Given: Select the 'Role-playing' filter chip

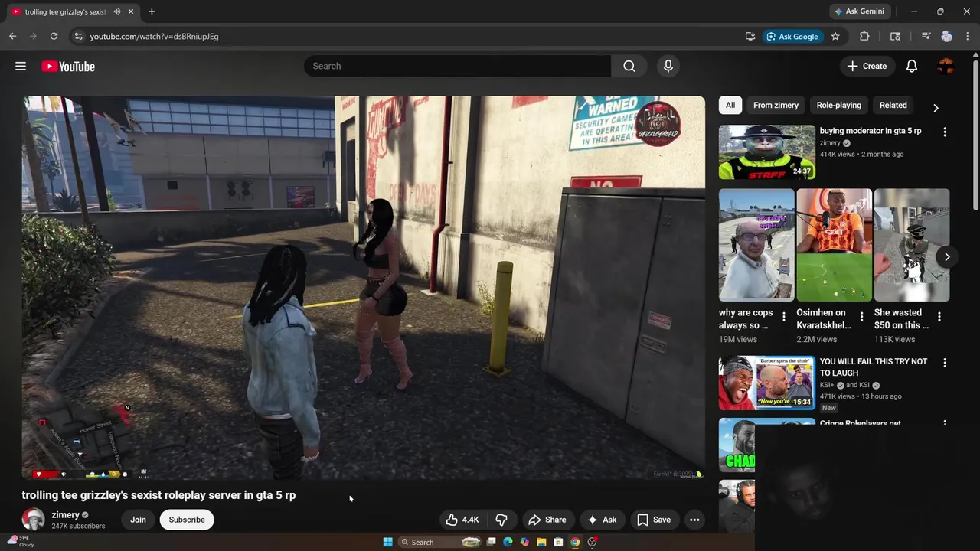Looking at the screenshot, I should tap(838, 105).
